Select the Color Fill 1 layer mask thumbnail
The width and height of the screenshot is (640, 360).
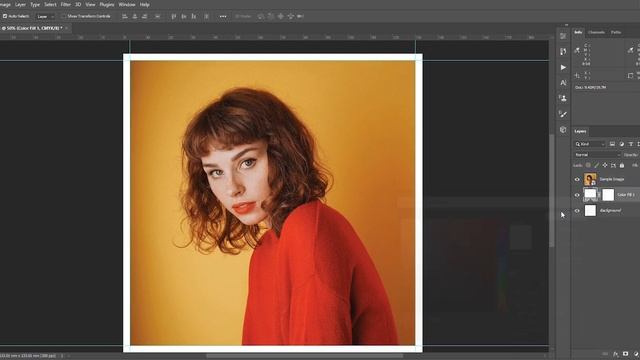[x=608, y=195]
